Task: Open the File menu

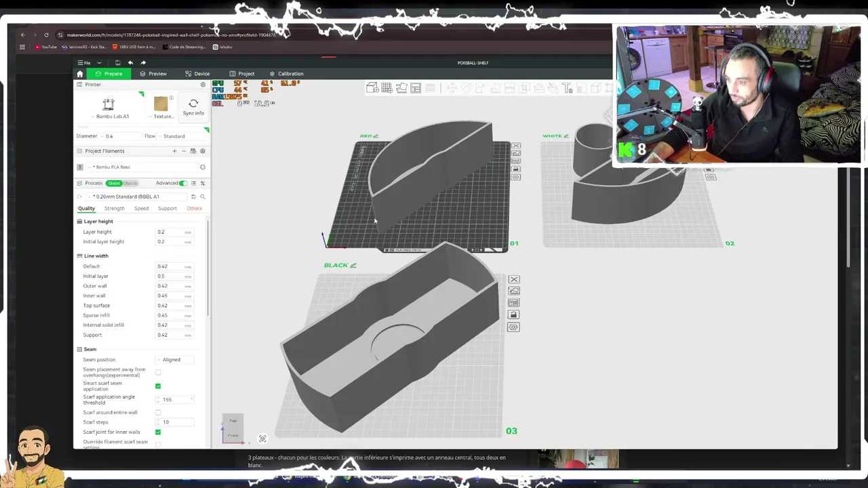Action: point(84,63)
